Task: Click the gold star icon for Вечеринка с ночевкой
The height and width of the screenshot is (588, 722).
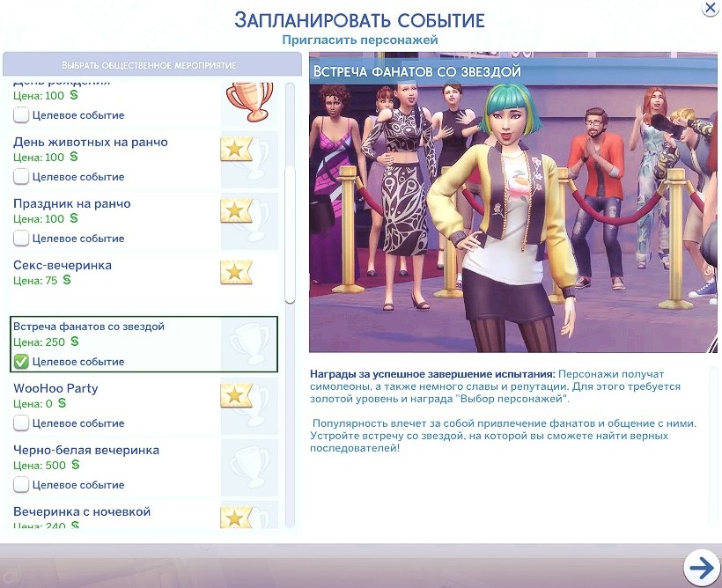Action: (236, 518)
